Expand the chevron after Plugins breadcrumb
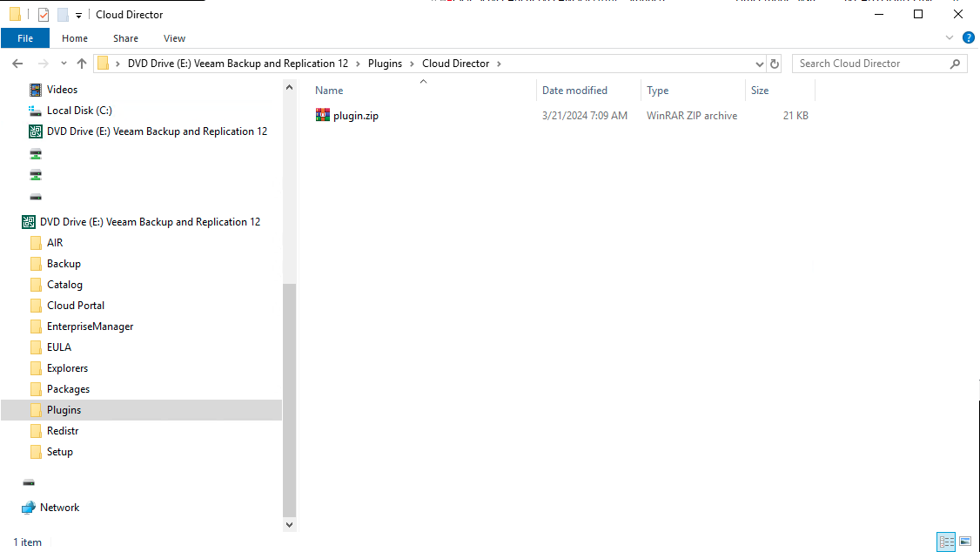 412,64
